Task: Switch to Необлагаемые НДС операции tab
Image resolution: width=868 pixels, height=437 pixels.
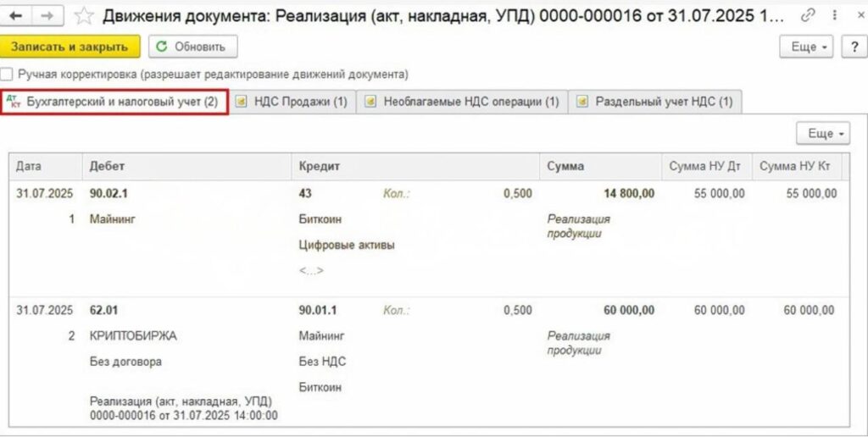Action: tap(462, 102)
